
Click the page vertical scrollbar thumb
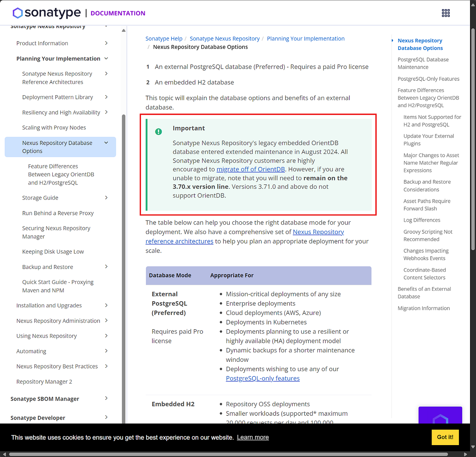tap(473, 139)
